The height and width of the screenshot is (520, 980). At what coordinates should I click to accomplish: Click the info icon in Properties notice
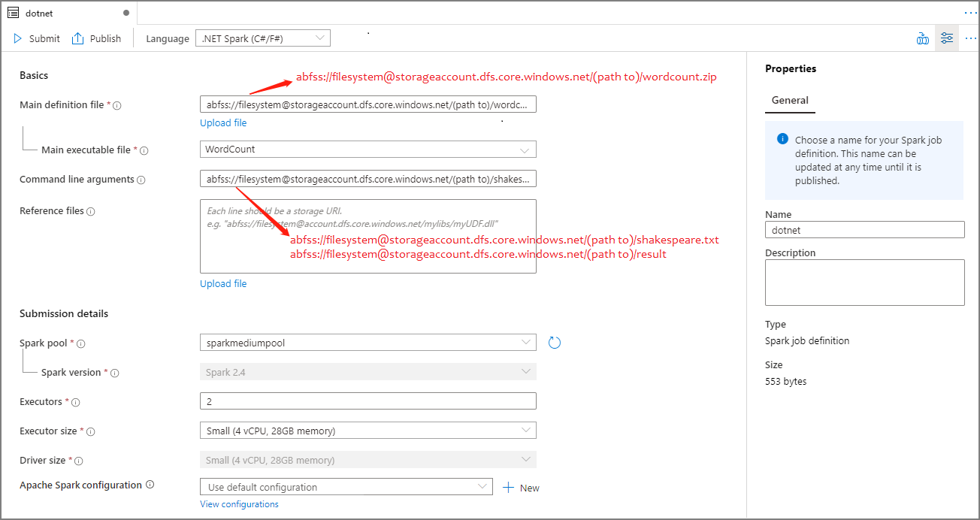coord(782,139)
